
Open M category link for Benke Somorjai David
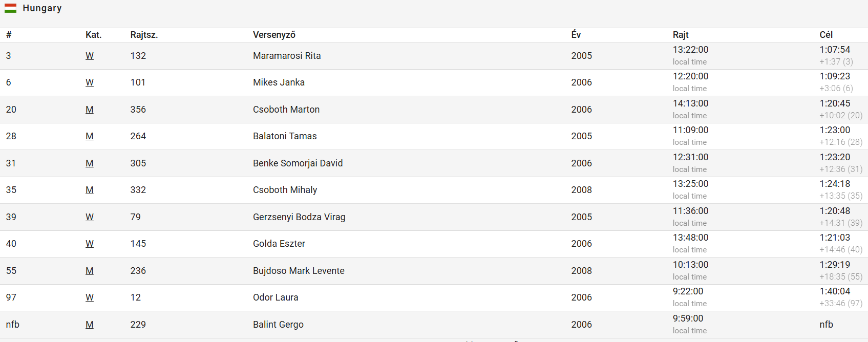[90, 163]
